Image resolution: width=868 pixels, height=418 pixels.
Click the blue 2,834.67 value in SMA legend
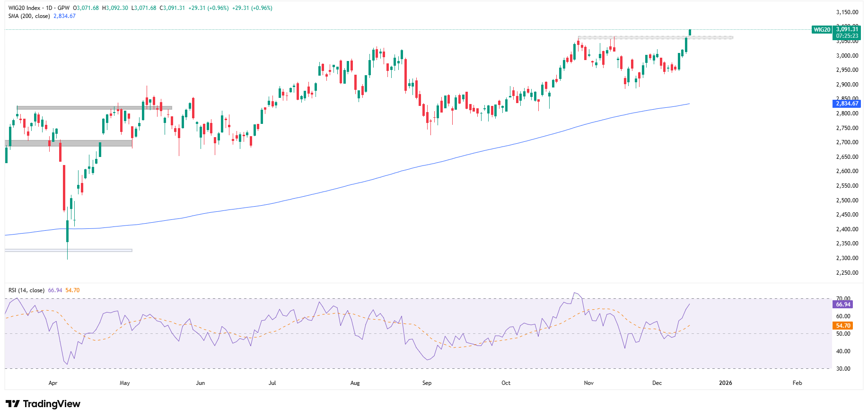coord(64,16)
